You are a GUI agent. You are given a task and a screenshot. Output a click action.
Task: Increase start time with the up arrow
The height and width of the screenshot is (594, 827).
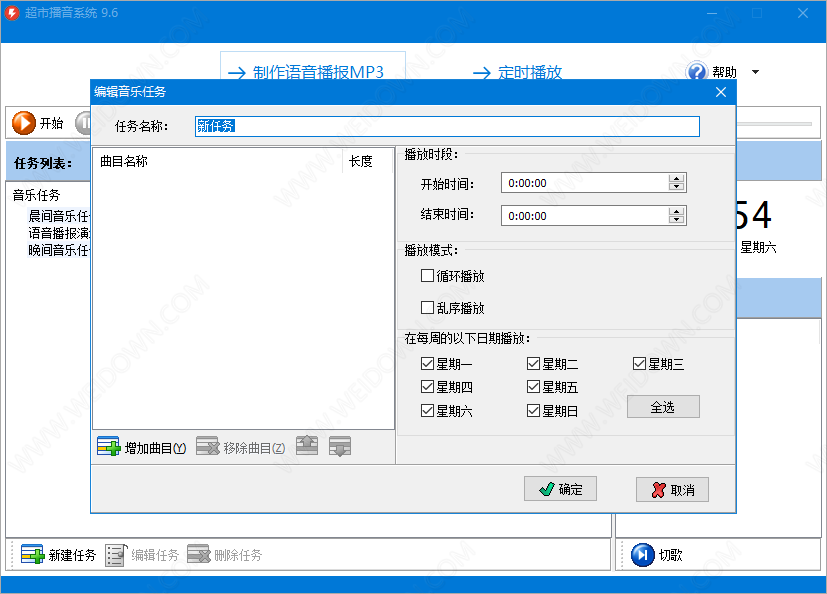(x=677, y=178)
